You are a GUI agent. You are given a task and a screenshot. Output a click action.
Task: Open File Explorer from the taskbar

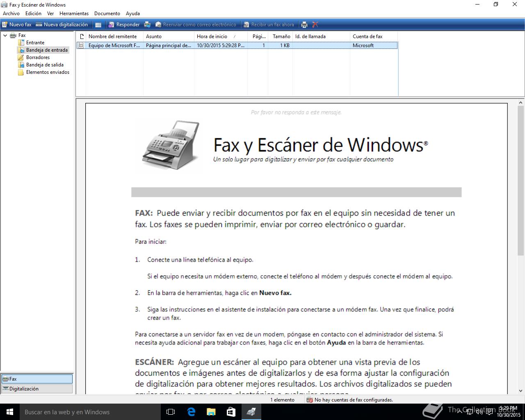(x=211, y=412)
